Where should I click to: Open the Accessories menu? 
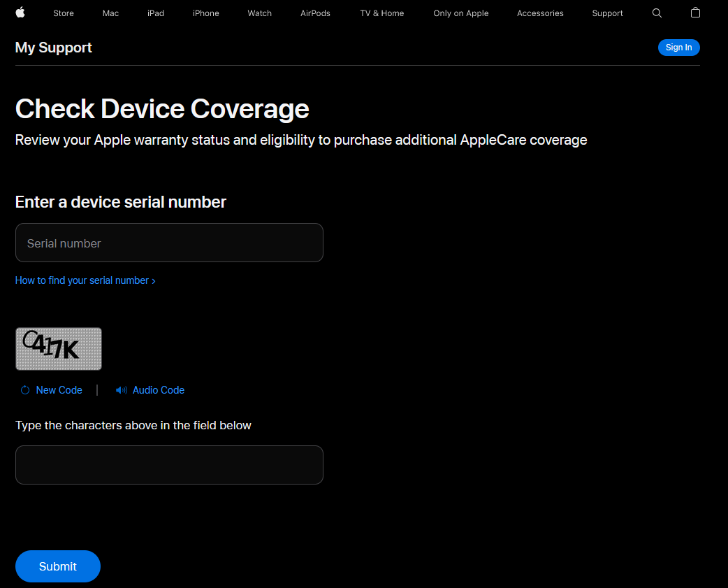pyautogui.click(x=540, y=13)
